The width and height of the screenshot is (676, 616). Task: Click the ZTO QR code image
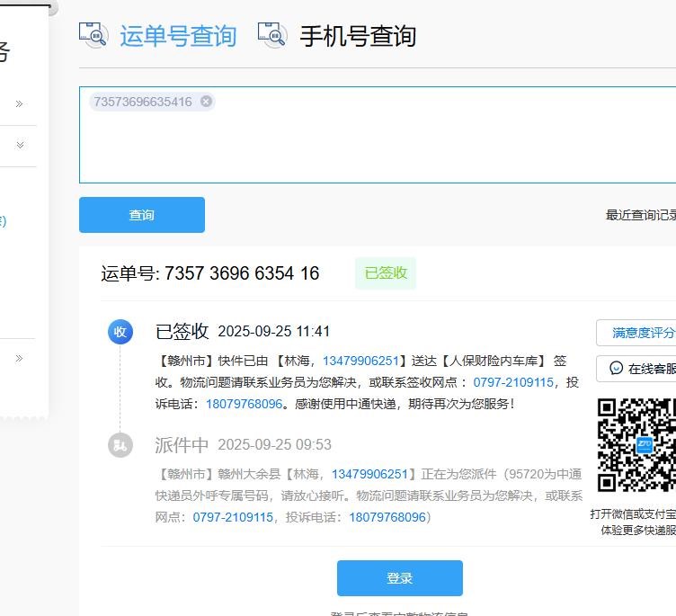coord(636,446)
